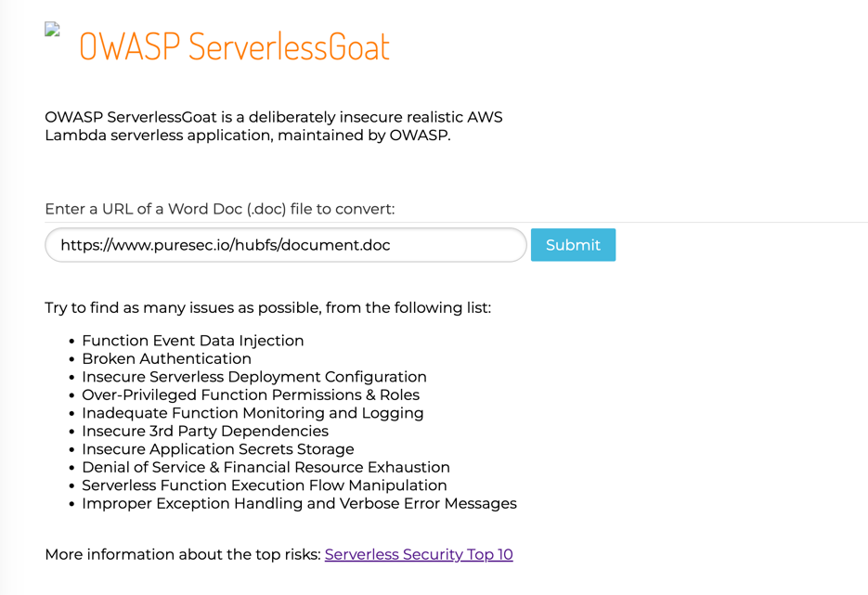Select the Function Event Data Injection item
Screen dimensions: 868x595
coord(192,341)
